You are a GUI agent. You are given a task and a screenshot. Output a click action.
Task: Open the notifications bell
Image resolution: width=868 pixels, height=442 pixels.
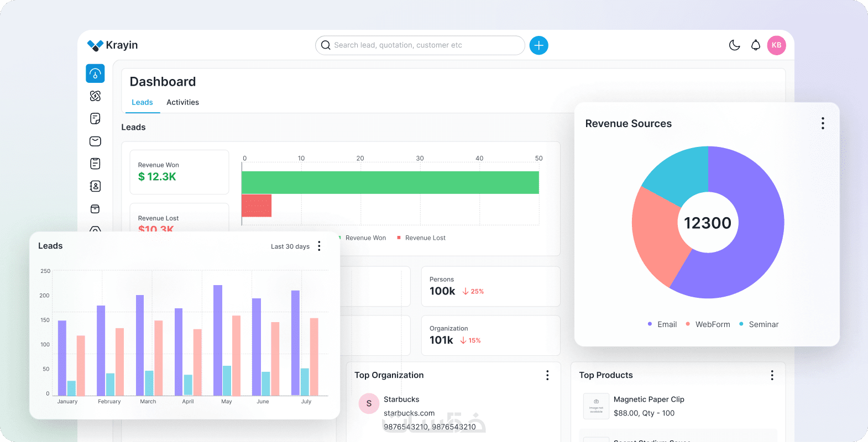pos(756,45)
